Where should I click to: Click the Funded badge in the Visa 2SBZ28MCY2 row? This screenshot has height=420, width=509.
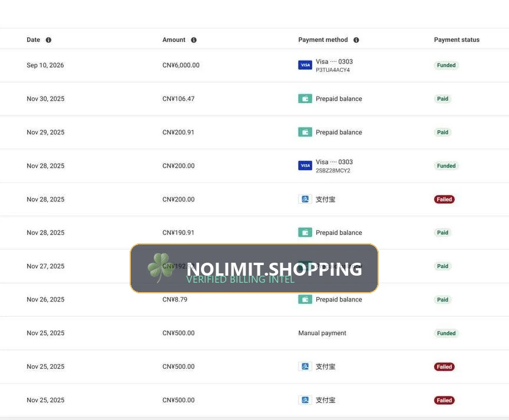446,166
